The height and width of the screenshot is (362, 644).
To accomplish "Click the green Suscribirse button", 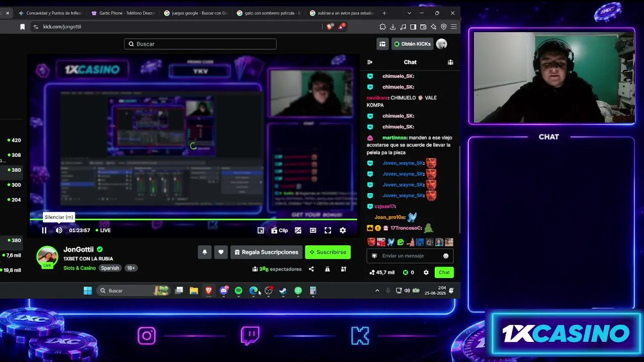I will [328, 252].
